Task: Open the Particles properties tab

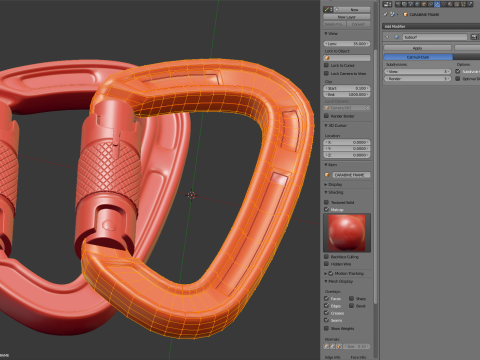Action: pos(463,4)
